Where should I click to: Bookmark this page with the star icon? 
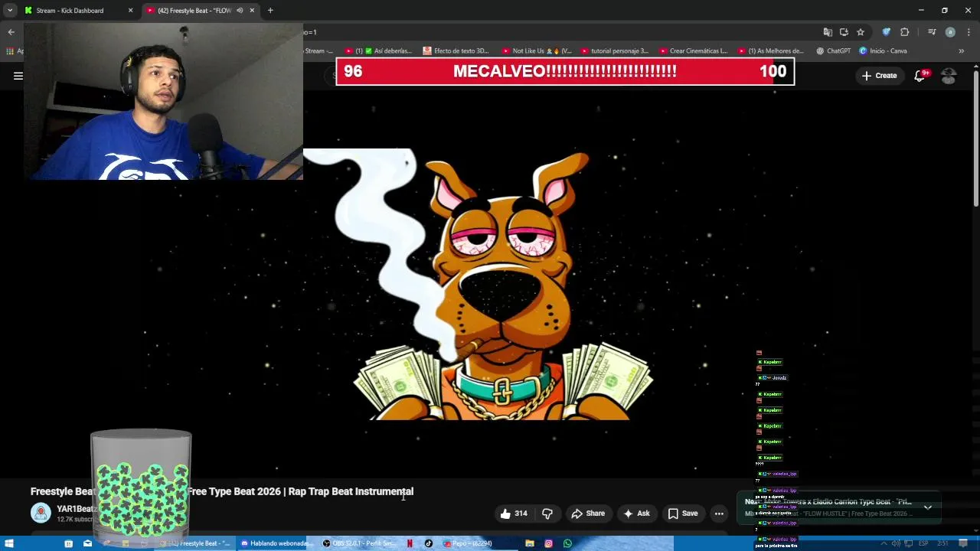pyautogui.click(x=861, y=32)
